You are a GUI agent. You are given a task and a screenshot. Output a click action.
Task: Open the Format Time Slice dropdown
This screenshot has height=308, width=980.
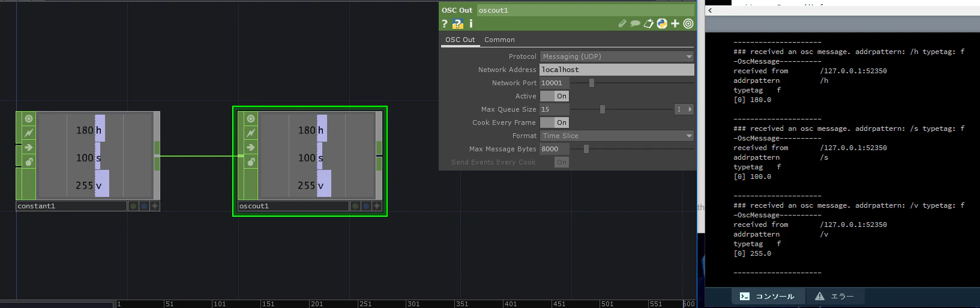617,136
